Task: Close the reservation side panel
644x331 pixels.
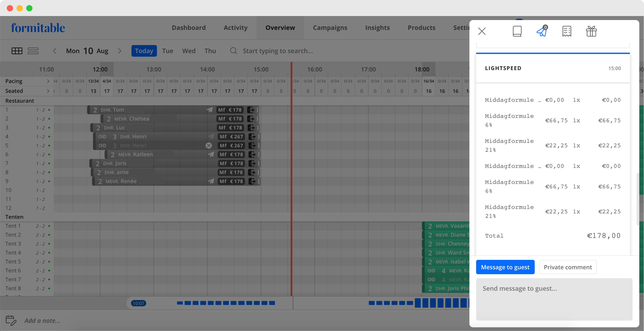Action: [482, 31]
